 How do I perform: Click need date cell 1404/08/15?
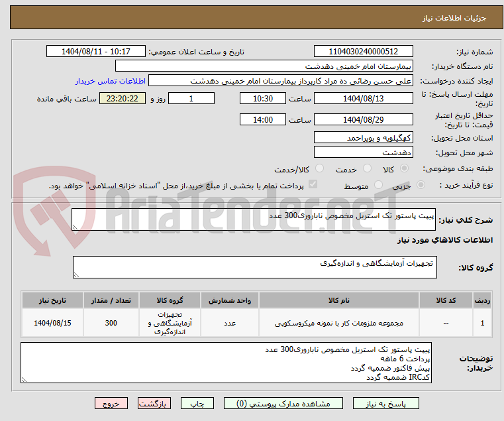(x=52, y=323)
